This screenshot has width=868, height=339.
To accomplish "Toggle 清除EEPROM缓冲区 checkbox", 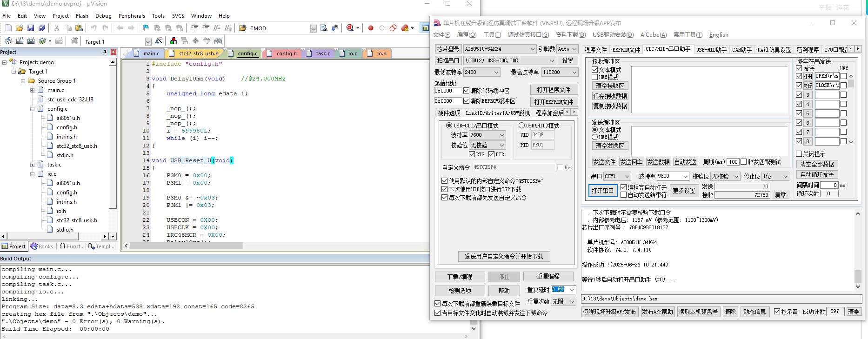I will pyautogui.click(x=466, y=101).
